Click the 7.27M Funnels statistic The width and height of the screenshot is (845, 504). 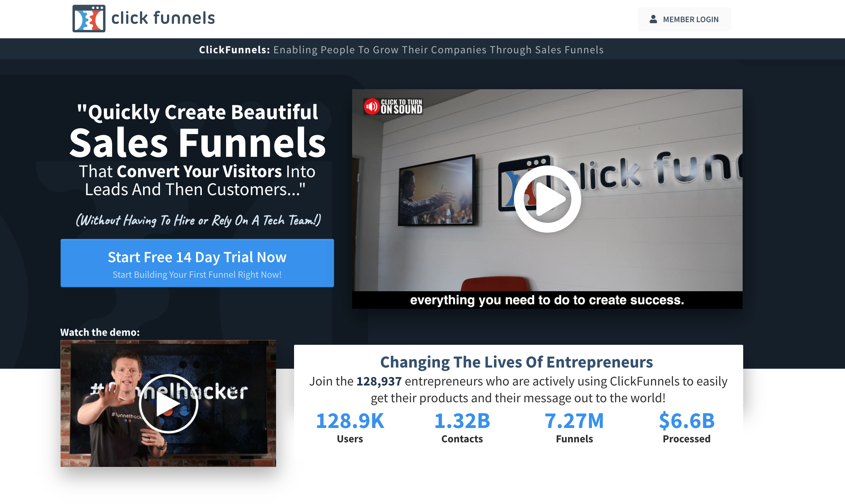(x=574, y=427)
